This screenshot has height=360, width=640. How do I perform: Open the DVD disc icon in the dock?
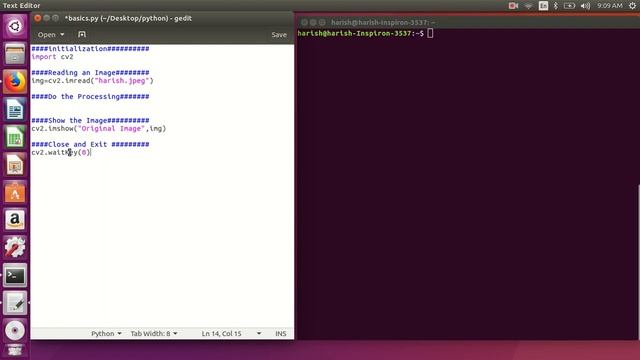click(15, 331)
